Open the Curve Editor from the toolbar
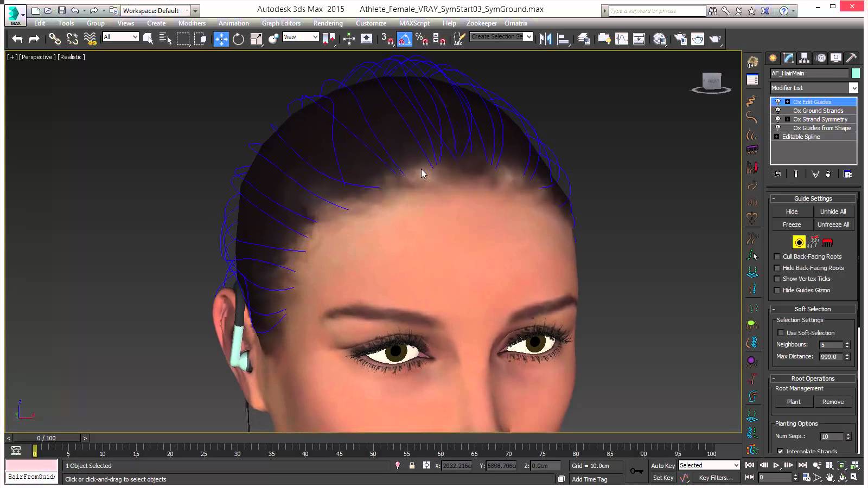The image size is (868, 488). (622, 38)
